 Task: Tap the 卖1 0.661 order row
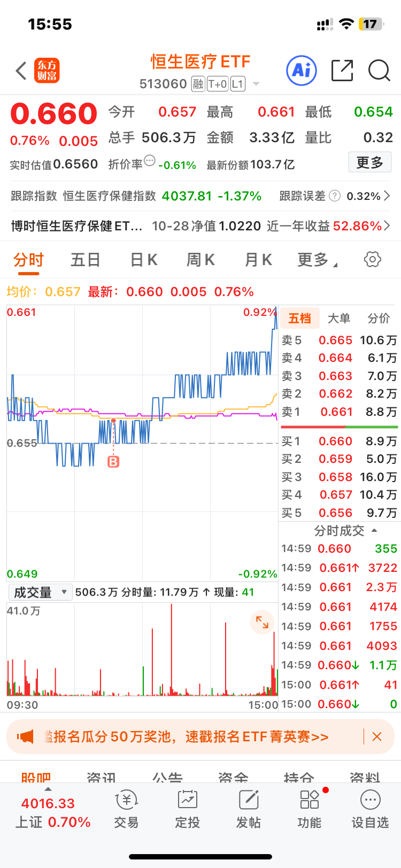[x=339, y=412]
